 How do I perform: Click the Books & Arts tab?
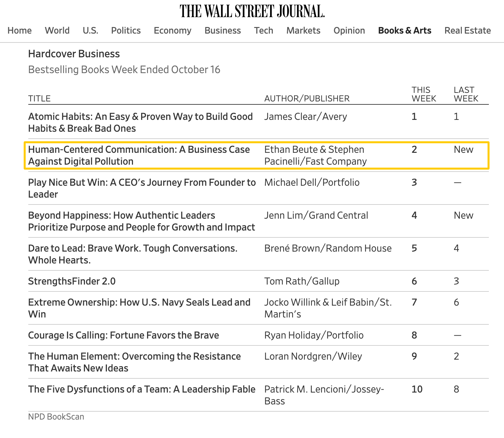click(x=405, y=31)
